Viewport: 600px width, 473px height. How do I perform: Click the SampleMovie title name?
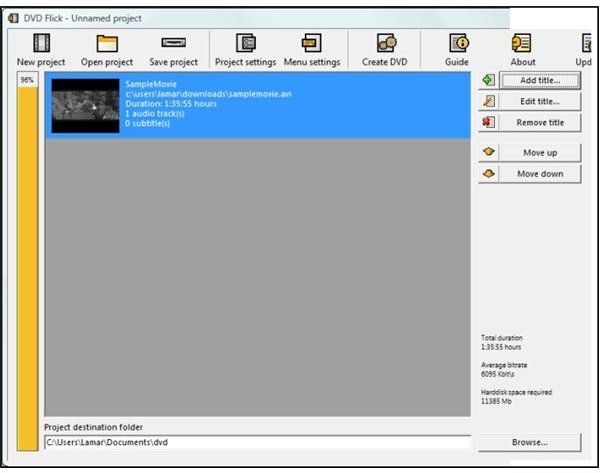click(151, 84)
